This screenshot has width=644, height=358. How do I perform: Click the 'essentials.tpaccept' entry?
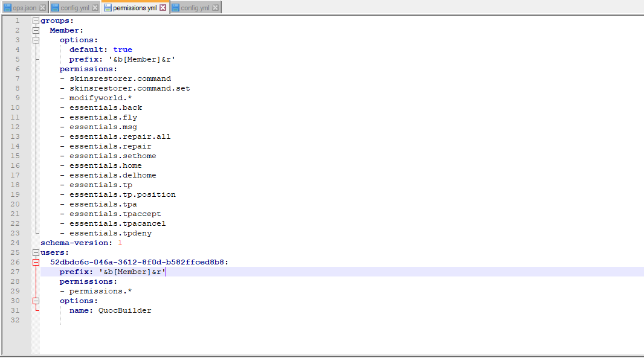tap(115, 214)
